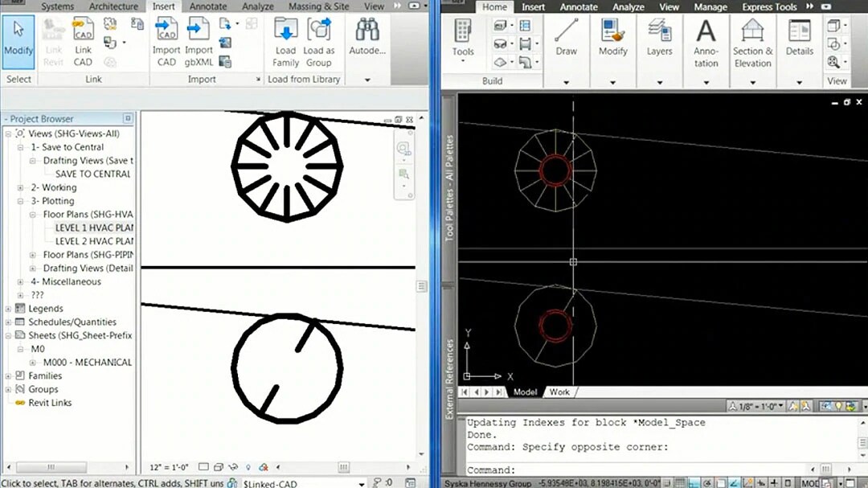Select the Draw line tool
Viewport: 868px width, 488px height.
[x=566, y=34]
